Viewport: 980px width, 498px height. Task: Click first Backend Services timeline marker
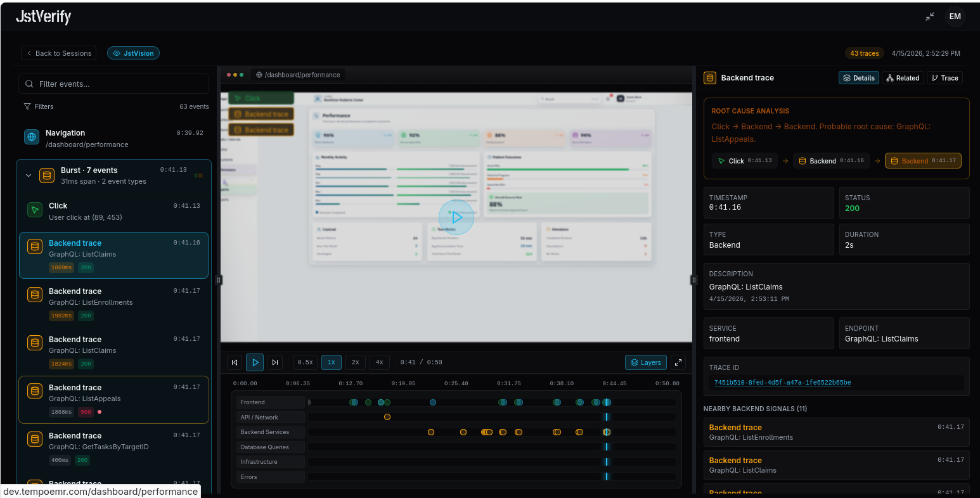click(431, 432)
